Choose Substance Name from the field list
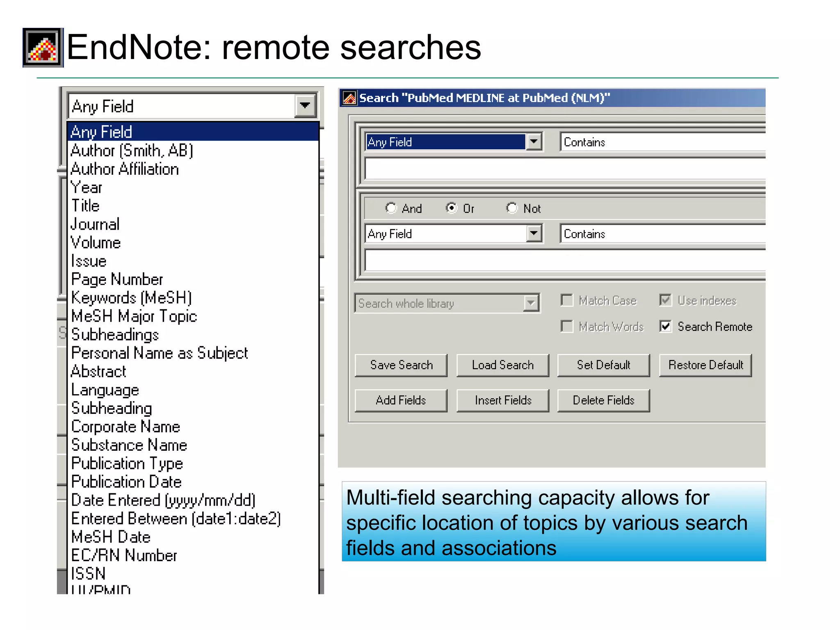840x630 pixels. click(193, 445)
